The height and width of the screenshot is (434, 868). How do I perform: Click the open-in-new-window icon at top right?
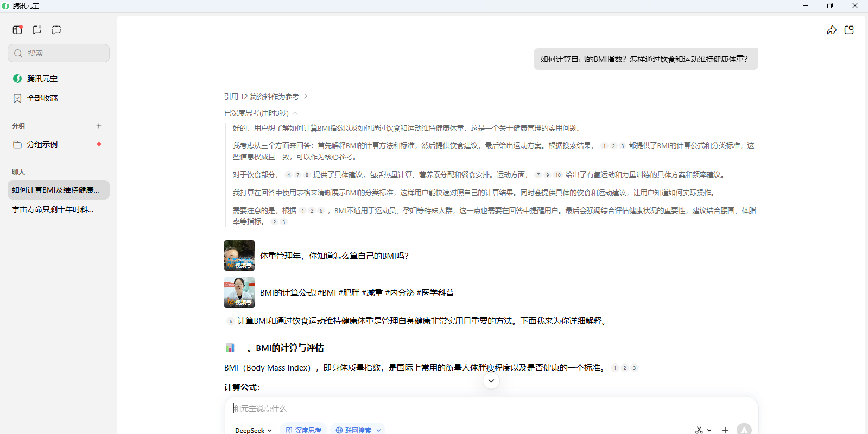[850, 30]
